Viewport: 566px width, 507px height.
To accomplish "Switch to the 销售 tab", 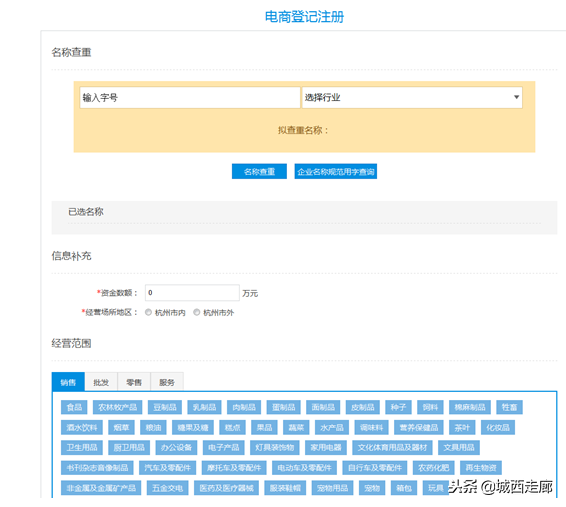I will point(68,382).
